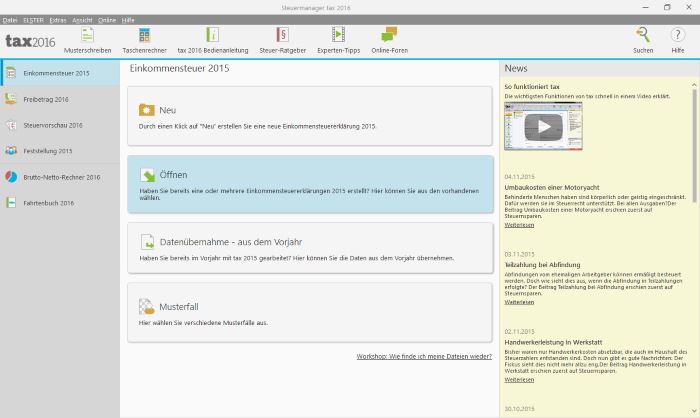The width and height of the screenshot is (700, 418).
Task: Select Feststellung 2015 sidebar icon
Action: [x=11, y=151]
